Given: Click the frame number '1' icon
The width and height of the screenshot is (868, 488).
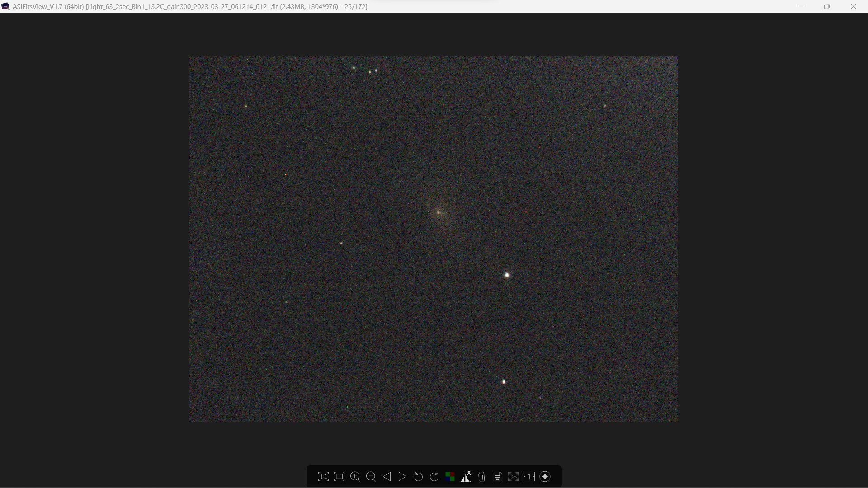Looking at the screenshot, I should click(529, 477).
